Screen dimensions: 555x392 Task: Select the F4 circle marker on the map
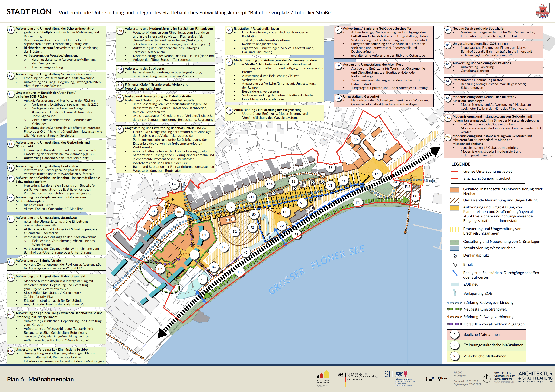[x=174, y=184]
